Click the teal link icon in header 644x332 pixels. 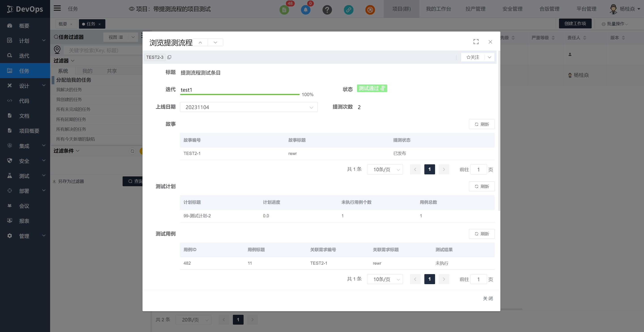tap(349, 10)
